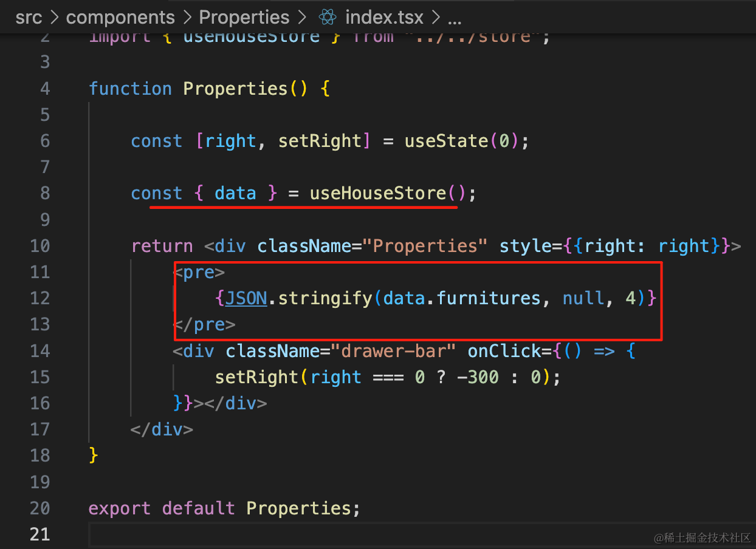Image resolution: width=756 pixels, height=549 pixels.
Task: Click the '-300' value on line 15
Action: pyautogui.click(x=478, y=377)
